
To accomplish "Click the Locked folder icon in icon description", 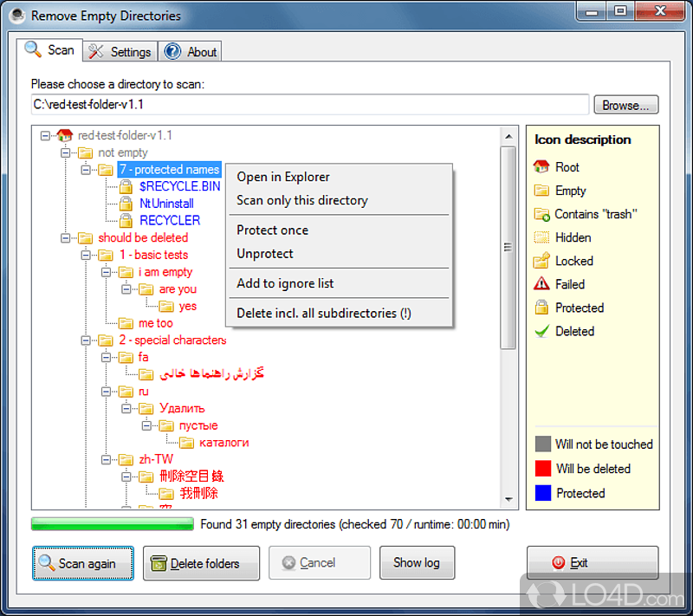I will click(x=540, y=261).
